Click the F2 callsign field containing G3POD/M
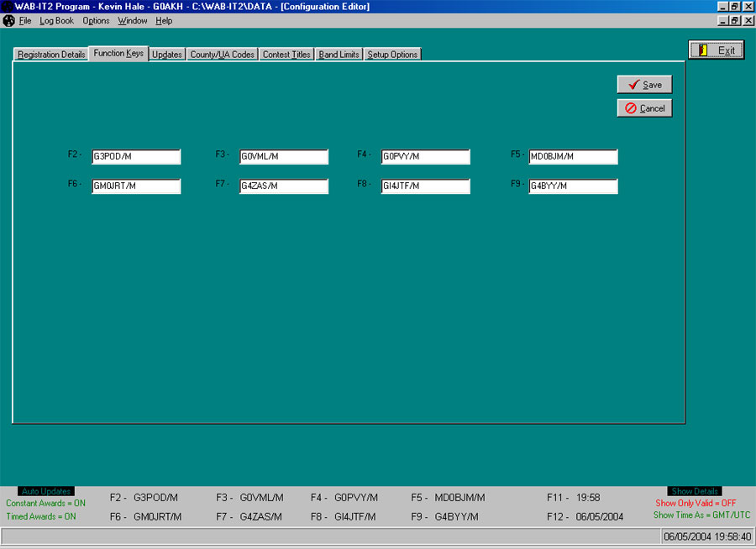The image size is (756, 549). pos(136,156)
